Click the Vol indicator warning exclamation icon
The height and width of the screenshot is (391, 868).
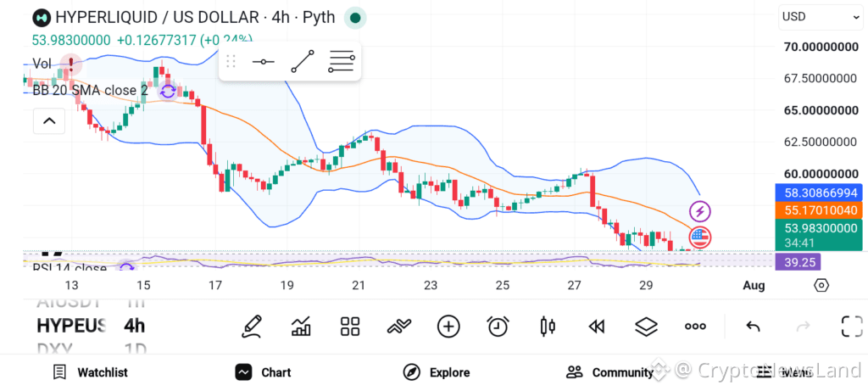point(71,64)
